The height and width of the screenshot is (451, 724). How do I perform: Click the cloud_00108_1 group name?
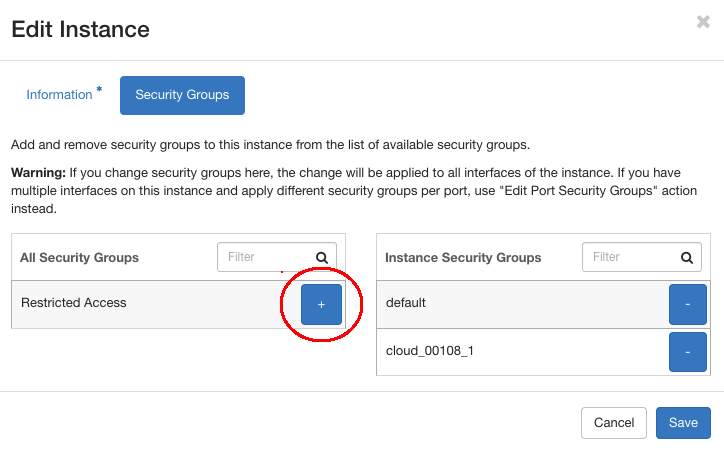(428, 351)
